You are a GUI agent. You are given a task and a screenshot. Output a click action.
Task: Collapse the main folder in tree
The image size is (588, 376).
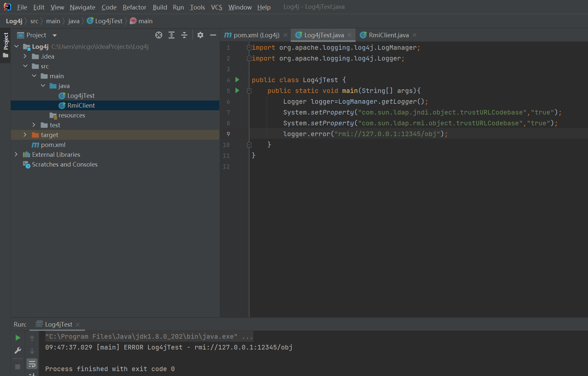click(x=34, y=76)
